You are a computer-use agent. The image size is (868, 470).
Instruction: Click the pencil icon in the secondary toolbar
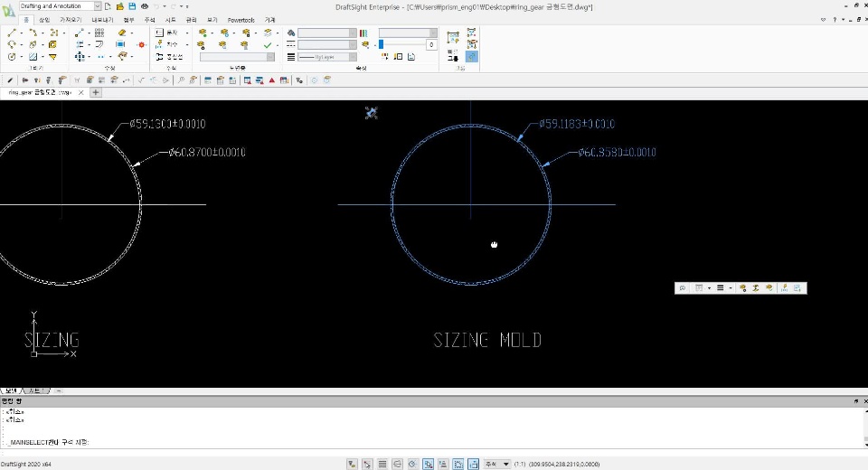click(10, 80)
